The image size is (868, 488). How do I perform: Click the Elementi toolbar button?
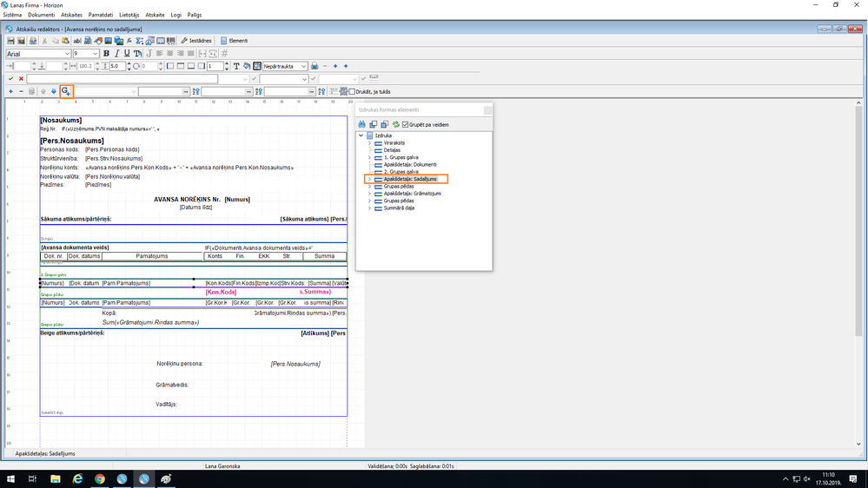click(x=235, y=41)
